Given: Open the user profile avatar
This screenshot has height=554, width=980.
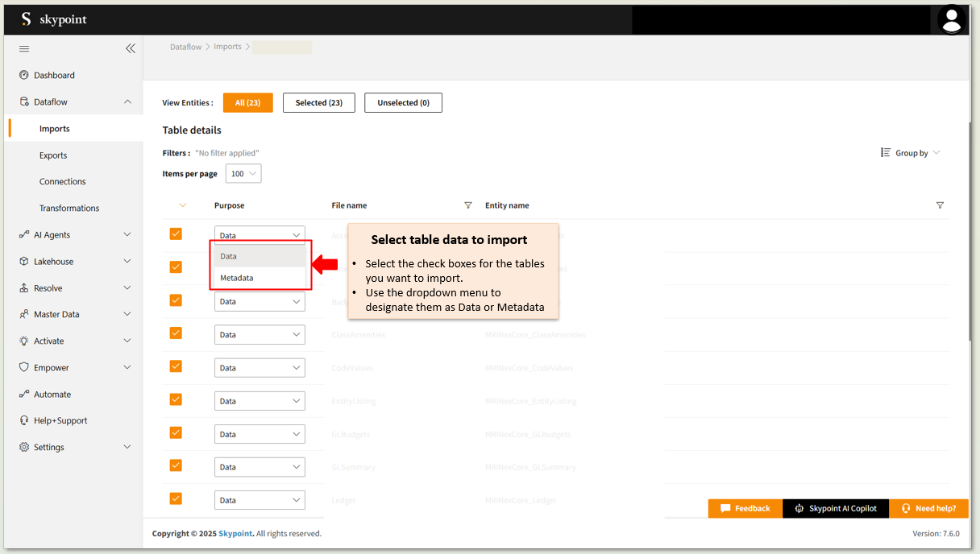Looking at the screenshot, I should [952, 19].
